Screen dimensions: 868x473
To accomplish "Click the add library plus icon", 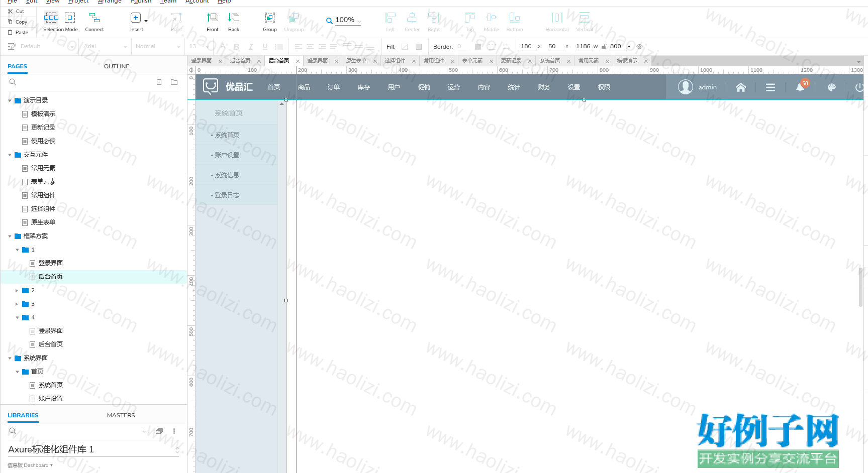I will pos(144,431).
